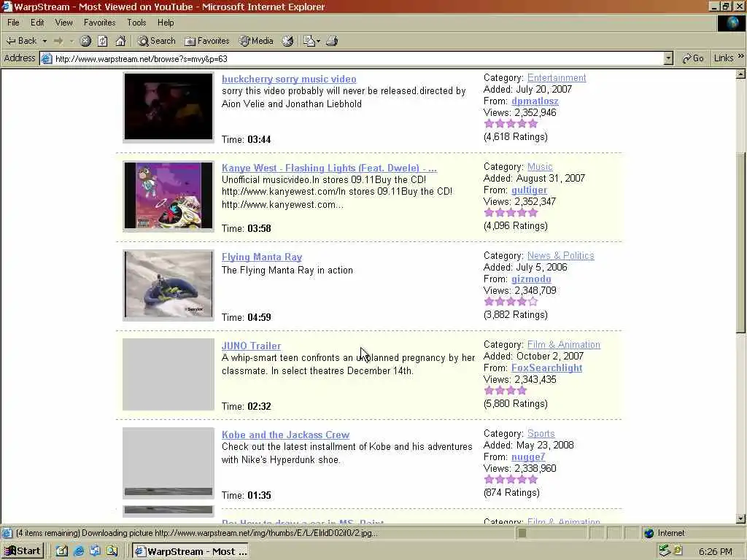The height and width of the screenshot is (560, 747).
Task: Open the Help menu
Action: point(166,23)
